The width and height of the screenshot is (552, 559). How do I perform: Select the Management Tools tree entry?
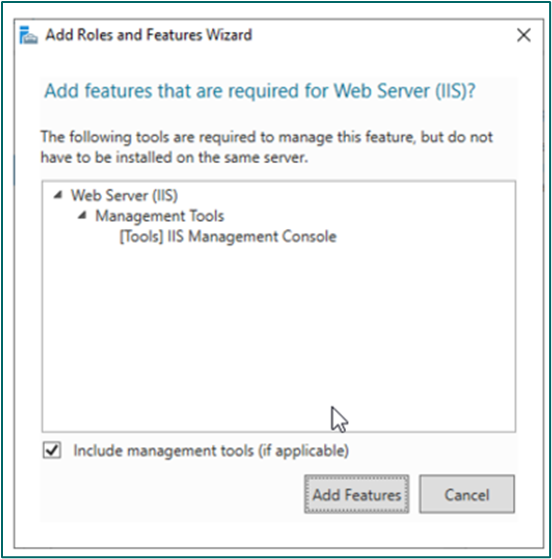pos(159,216)
